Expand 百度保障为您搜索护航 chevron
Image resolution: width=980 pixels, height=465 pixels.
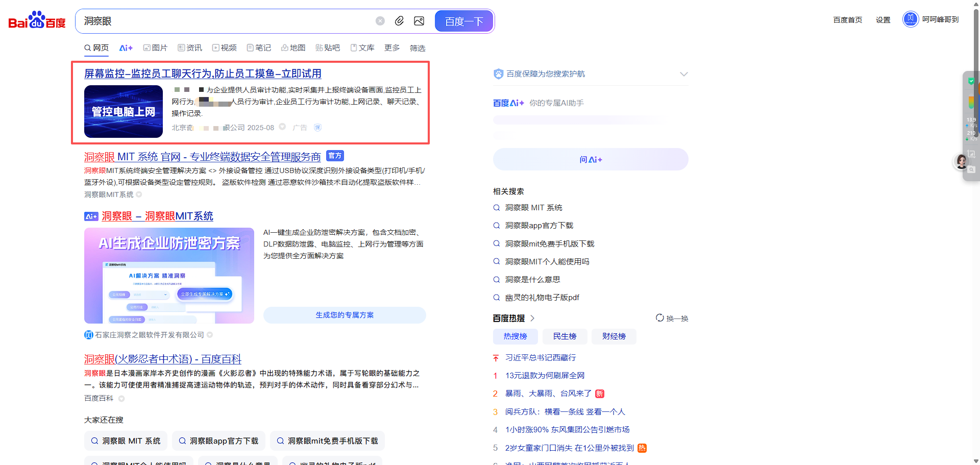coord(684,74)
